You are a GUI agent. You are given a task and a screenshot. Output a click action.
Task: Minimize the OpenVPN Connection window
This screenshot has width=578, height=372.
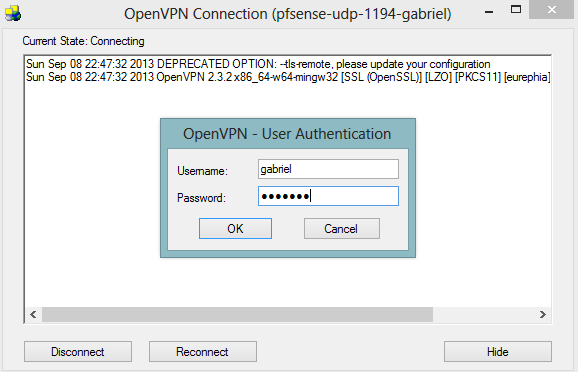point(489,12)
